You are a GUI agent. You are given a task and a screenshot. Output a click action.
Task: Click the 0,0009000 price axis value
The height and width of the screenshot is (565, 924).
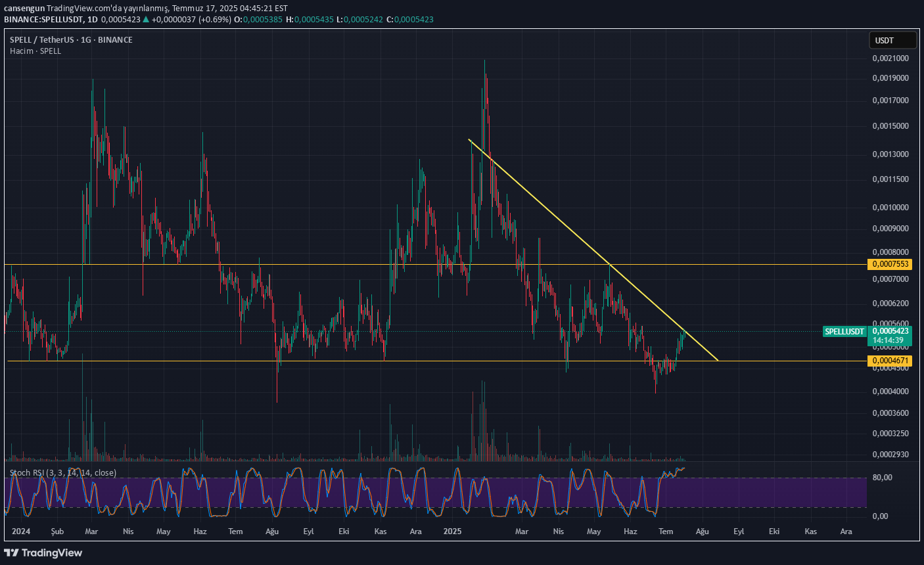coord(890,229)
